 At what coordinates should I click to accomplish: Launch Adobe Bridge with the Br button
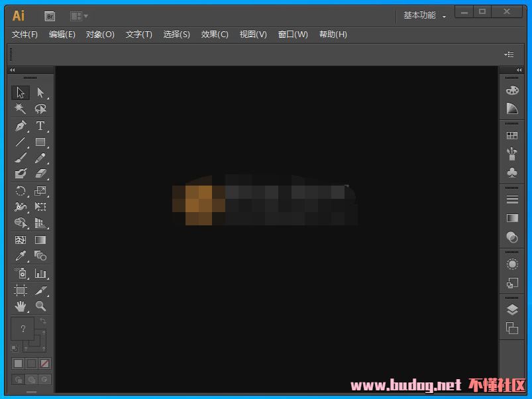pyautogui.click(x=50, y=16)
